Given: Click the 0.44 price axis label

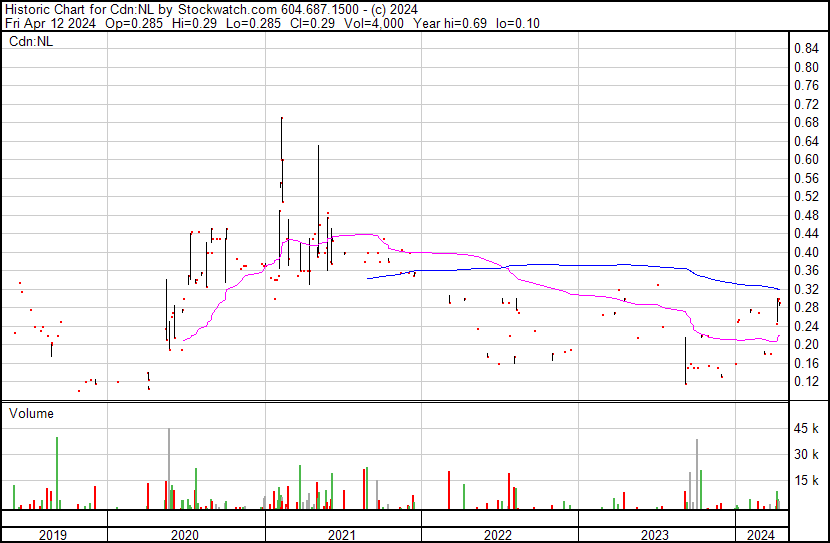Looking at the screenshot, I should point(806,233).
